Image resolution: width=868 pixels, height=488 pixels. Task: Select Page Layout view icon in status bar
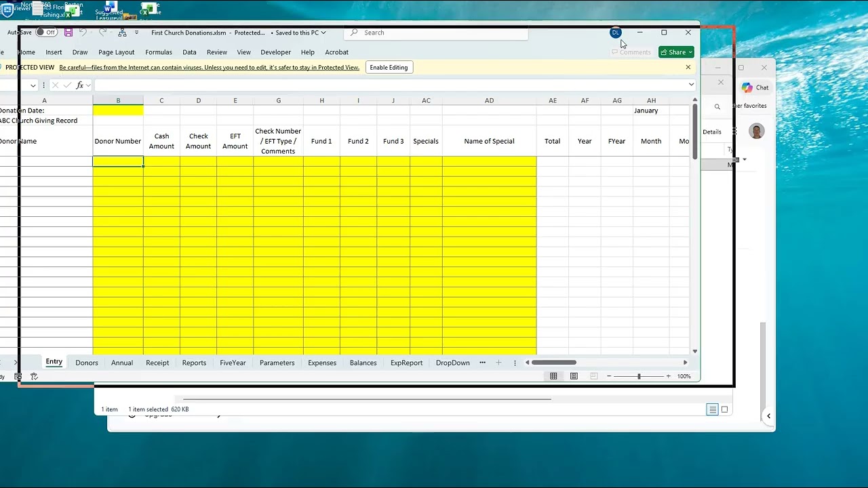(x=574, y=376)
